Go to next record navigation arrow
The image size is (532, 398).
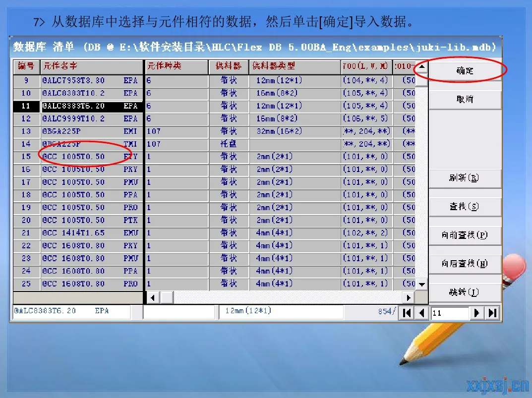click(476, 313)
